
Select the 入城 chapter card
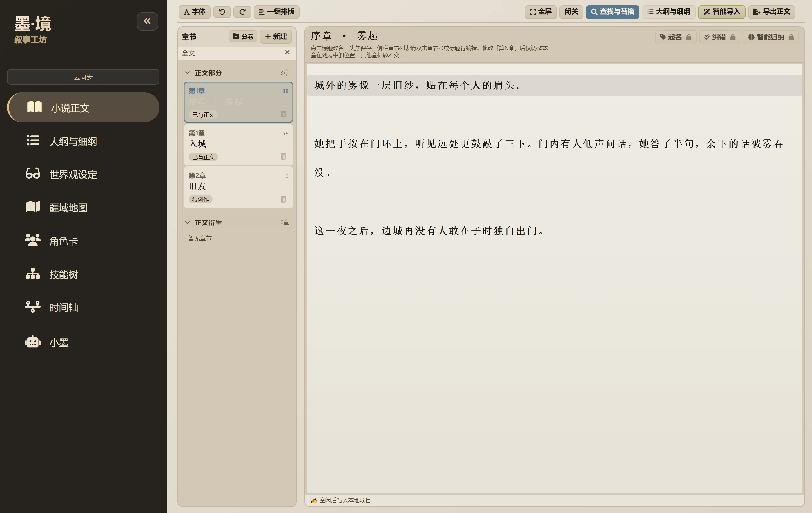click(x=239, y=144)
